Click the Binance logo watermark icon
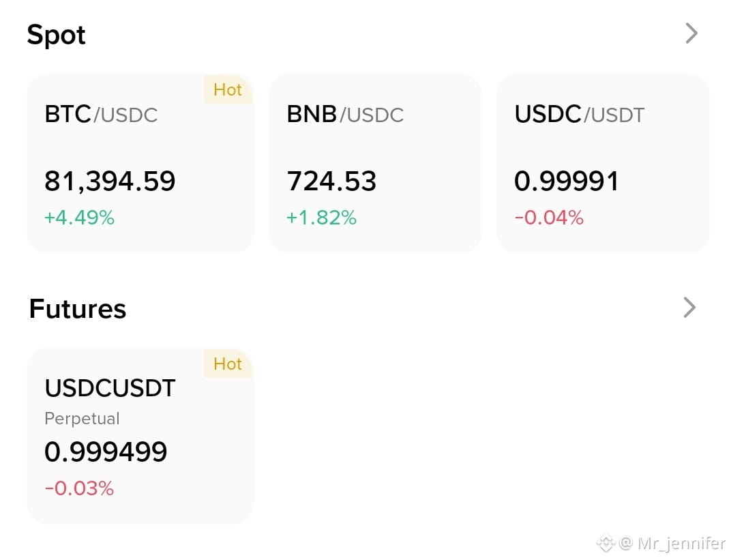 pyautogui.click(x=606, y=543)
